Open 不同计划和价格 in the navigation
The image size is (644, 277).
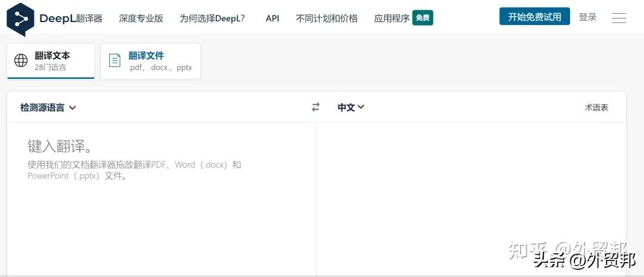[327, 19]
